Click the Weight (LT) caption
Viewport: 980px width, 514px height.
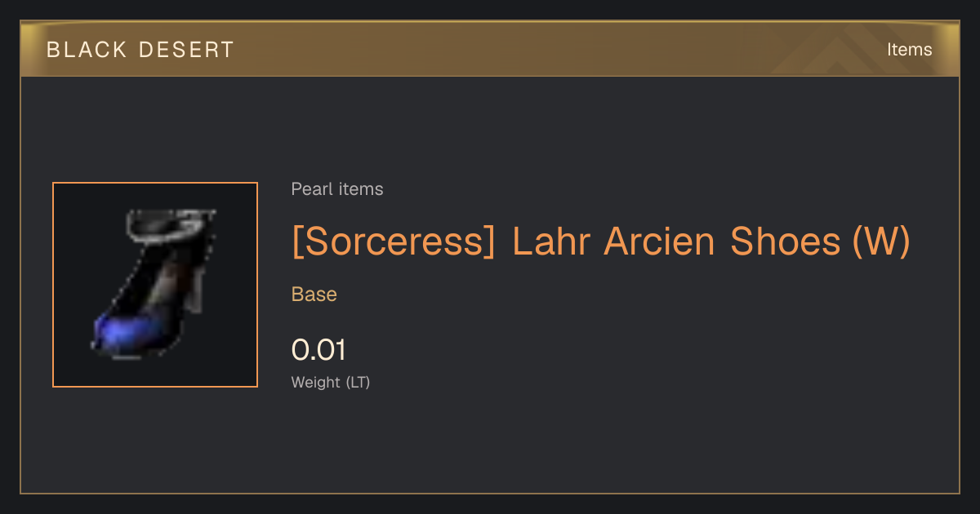click(x=331, y=382)
